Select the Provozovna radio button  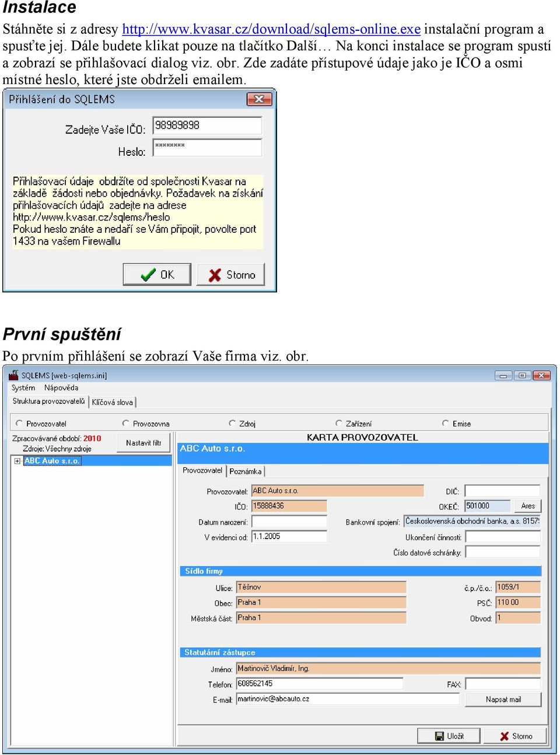click(126, 423)
